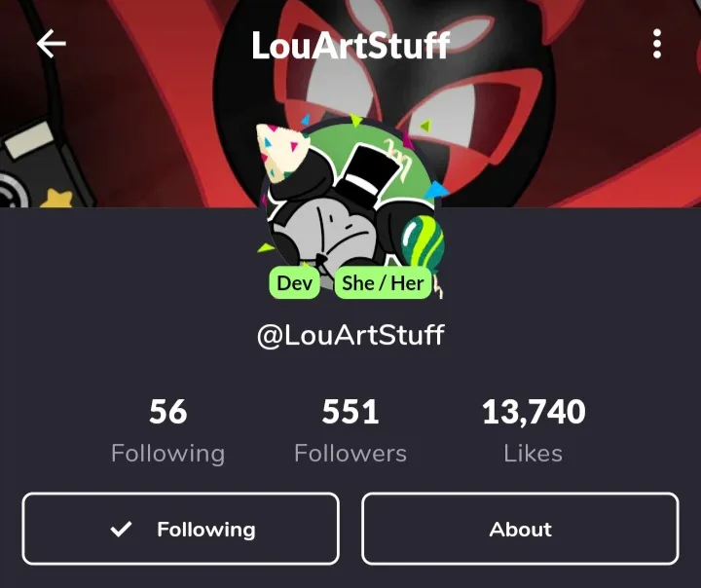The height and width of the screenshot is (588, 701).
Task: View the 551 followers count
Action: tap(350, 412)
